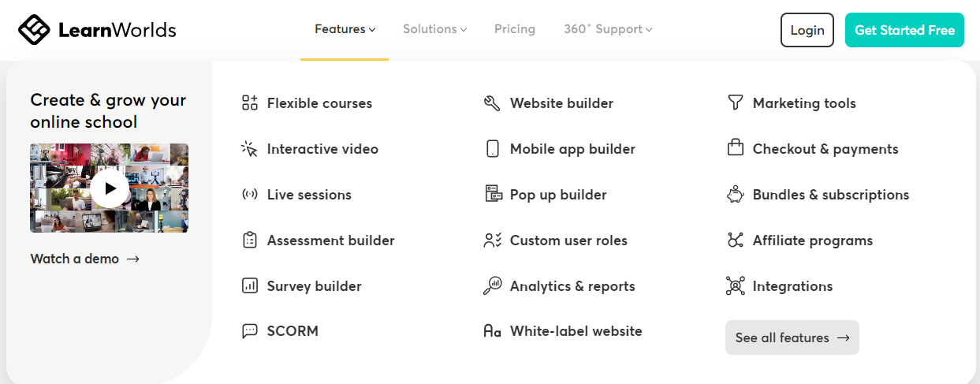Click the Flexible courses grid icon
Viewport: 980px width, 384px height.
point(250,103)
